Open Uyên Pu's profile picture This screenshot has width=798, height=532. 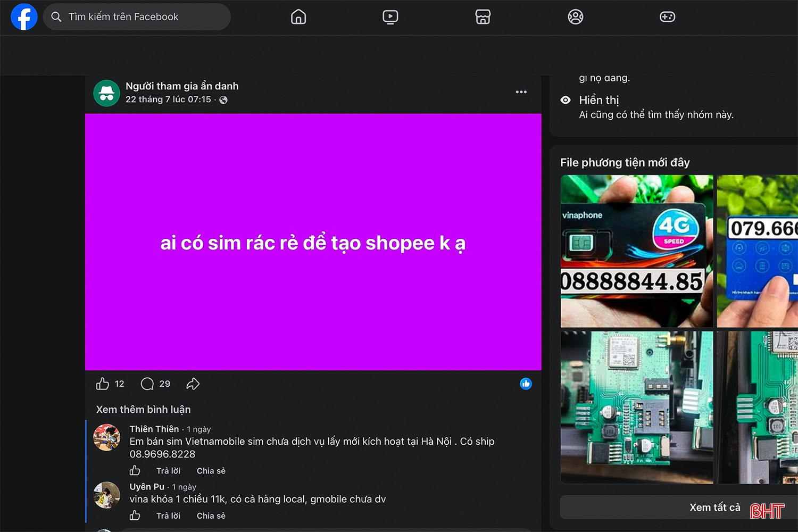pyautogui.click(x=106, y=495)
